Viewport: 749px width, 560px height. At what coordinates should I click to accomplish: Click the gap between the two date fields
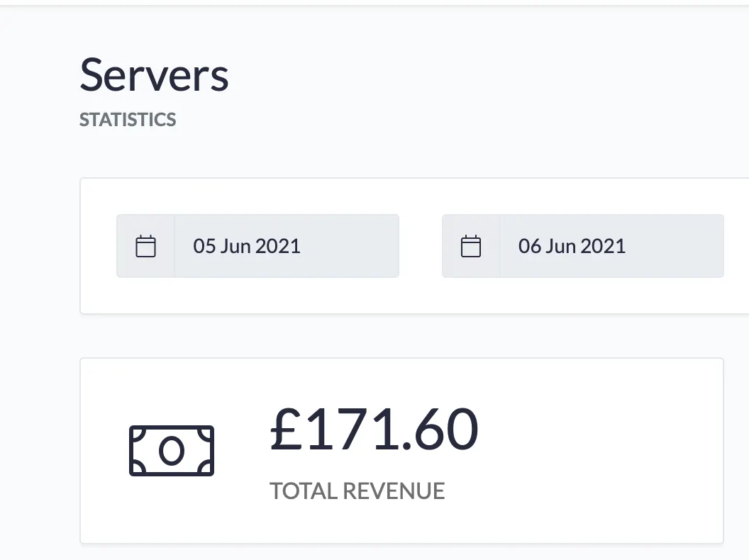coord(421,246)
